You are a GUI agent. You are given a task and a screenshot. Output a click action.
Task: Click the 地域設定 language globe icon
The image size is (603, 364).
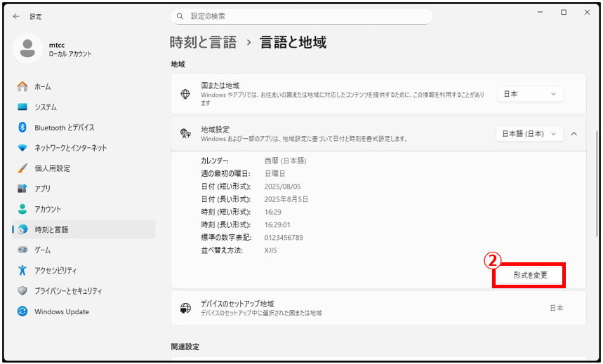tap(185, 134)
